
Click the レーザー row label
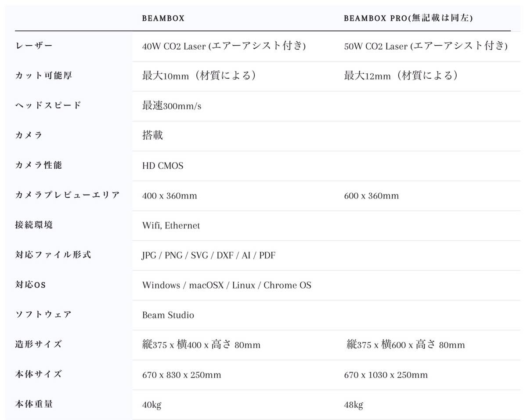click(x=34, y=45)
